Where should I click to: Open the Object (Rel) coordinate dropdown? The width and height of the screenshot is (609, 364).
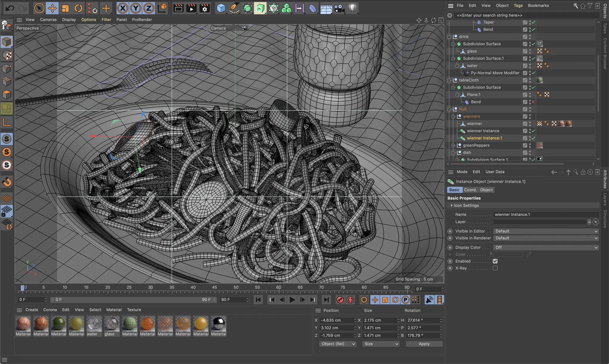coord(338,344)
